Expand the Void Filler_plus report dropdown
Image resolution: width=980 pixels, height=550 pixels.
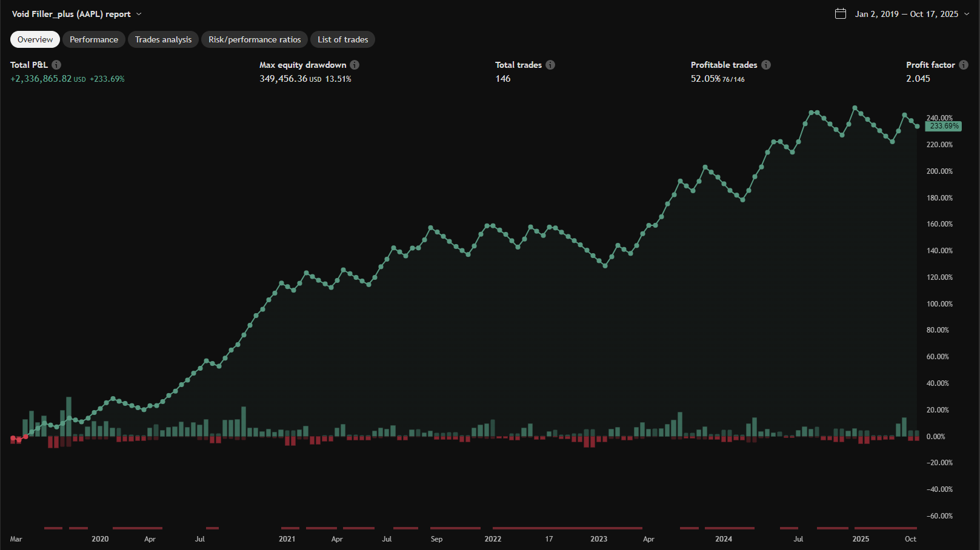pyautogui.click(x=139, y=14)
